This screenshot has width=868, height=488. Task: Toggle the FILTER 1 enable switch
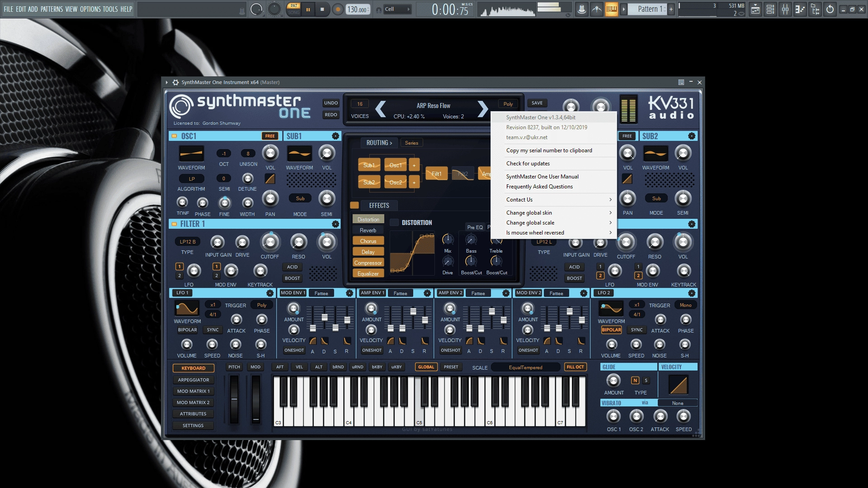[x=175, y=224]
